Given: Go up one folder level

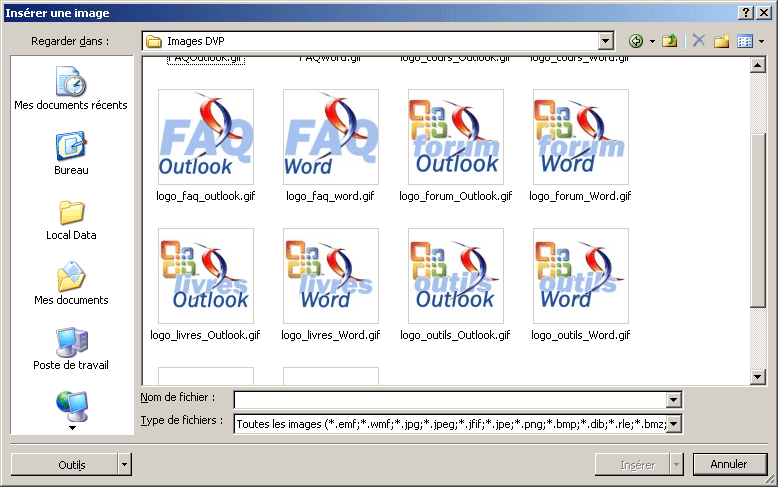Looking at the screenshot, I should pyautogui.click(x=670, y=41).
